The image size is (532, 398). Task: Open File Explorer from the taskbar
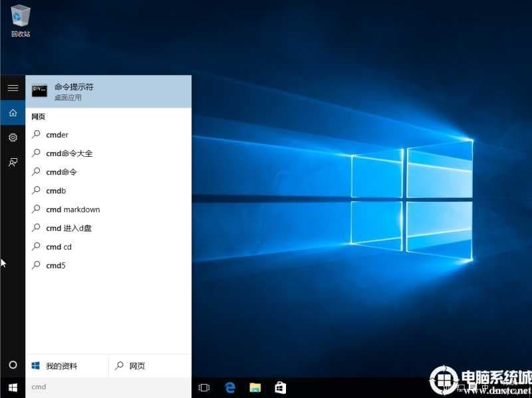point(255,387)
